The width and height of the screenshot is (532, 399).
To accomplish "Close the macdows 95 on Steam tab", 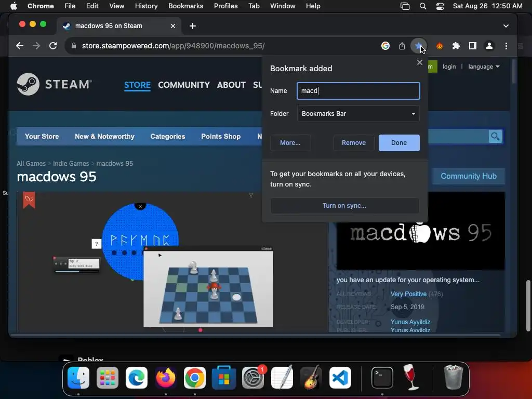I will click(x=173, y=26).
